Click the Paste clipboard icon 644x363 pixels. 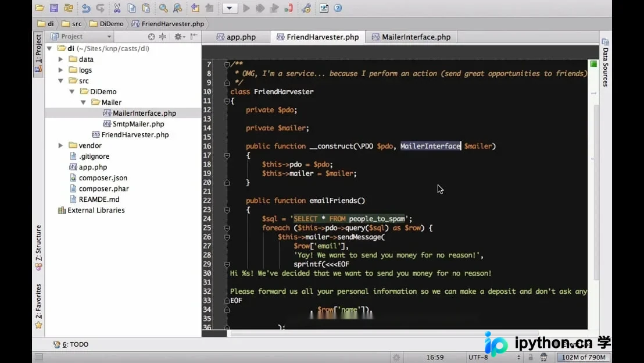(x=146, y=8)
